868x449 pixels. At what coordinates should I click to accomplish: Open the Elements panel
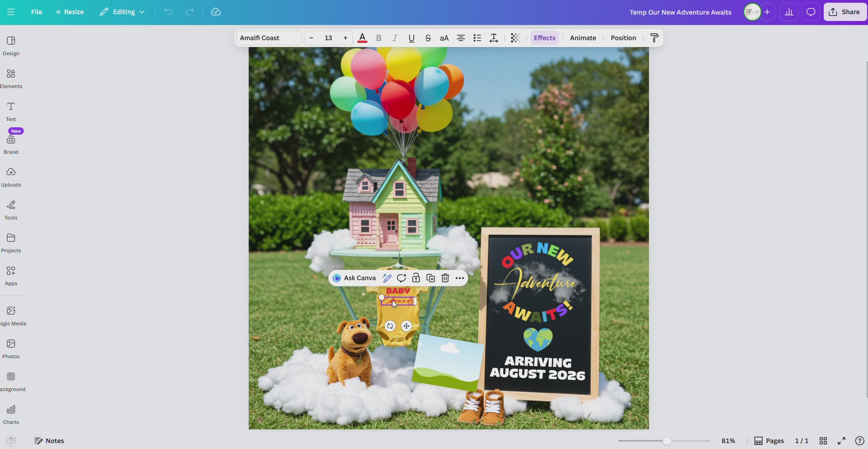coord(11,78)
